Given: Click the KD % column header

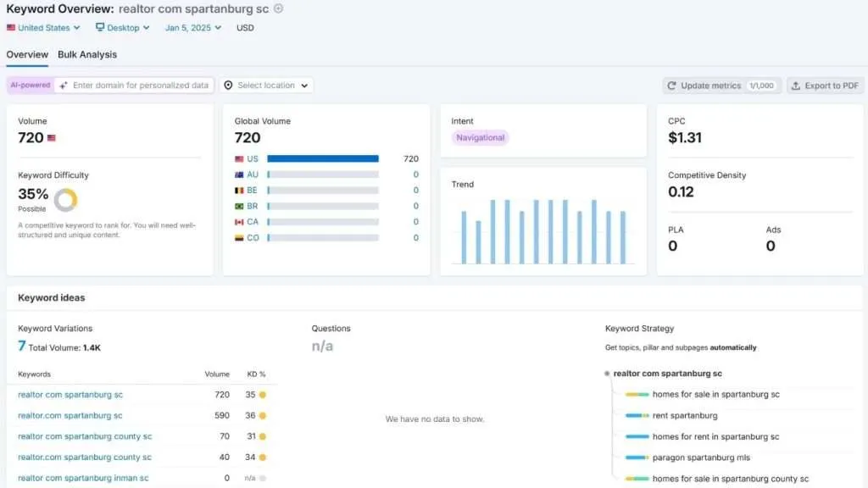Looking at the screenshot, I should point(256,374).
